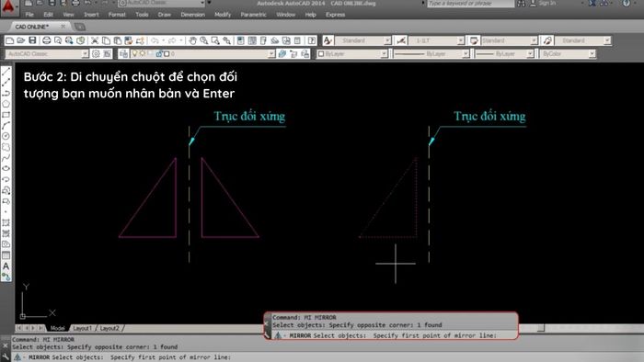Open the ByLayer lineweight dropdown
The width and height of the screenshot is (644, 362).
(x=530, y=53)
